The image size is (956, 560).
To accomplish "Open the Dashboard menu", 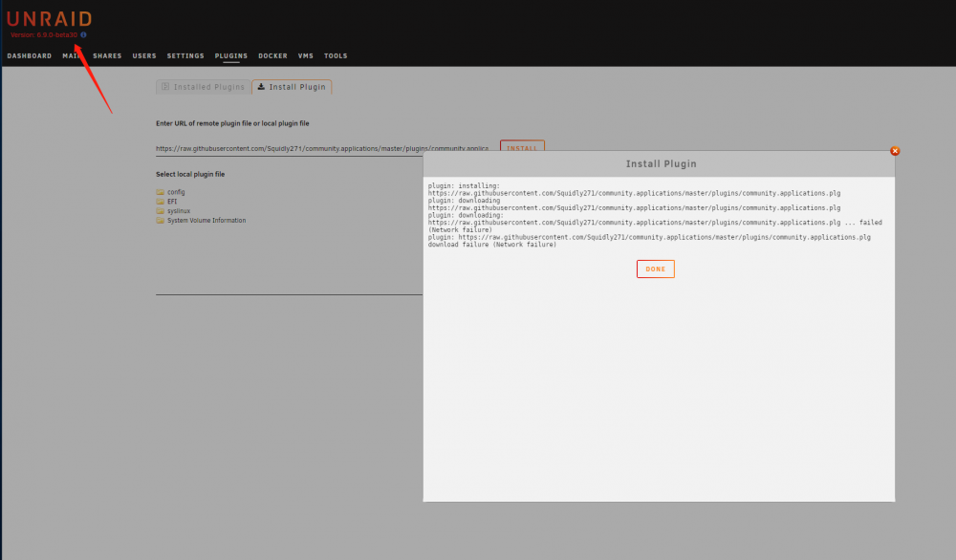I will point(30,56).
